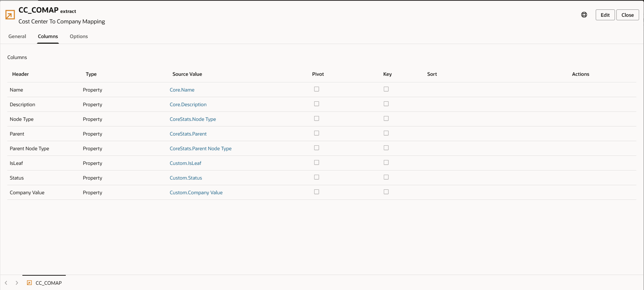The width and height of the screenshot is (644, 290).
Task: Click the extract icon in the CC_COMAP bottom tab
Action: point(29,283)
